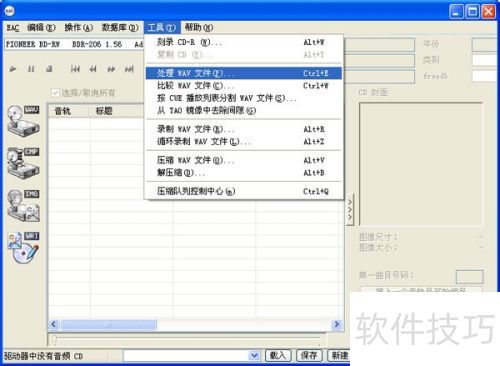Click the pause playback icon
The height and width of the screenshot is (366, 500).
[x=31, y=69]
